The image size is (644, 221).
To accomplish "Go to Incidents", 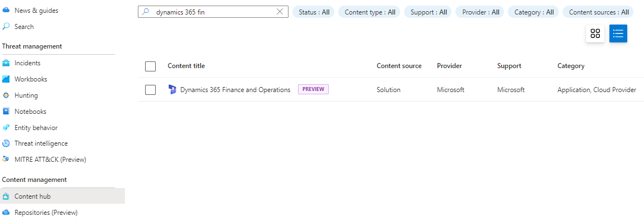I will coord(27,63).
